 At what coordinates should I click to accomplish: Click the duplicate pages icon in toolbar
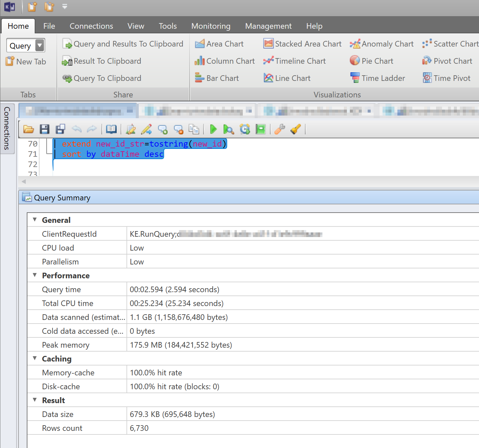pyautogui.click(x=194, y=129)
